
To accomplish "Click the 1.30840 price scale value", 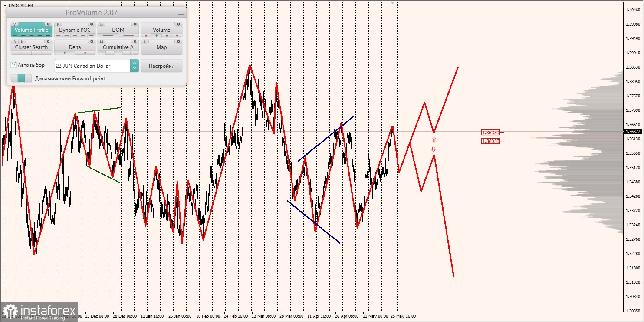I will point(632,296).
